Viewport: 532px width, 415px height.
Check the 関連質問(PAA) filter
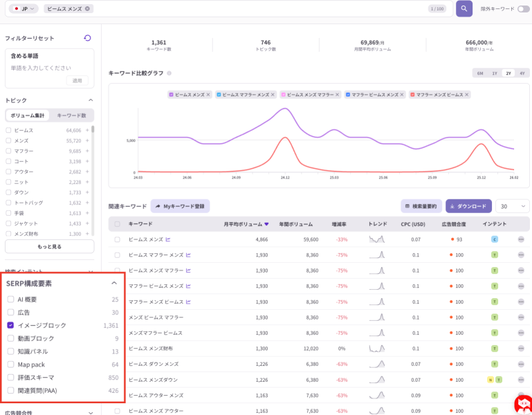(x=10, y=390)
